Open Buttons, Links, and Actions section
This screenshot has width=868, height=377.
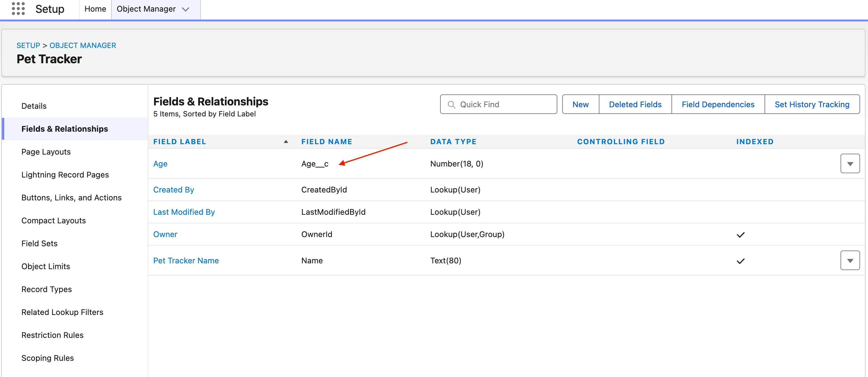click(x=71, y=198)
